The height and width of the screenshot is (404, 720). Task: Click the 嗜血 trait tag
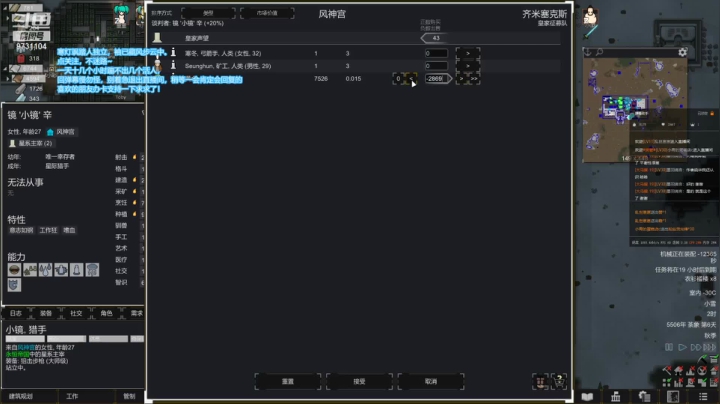tap(69, 230)
